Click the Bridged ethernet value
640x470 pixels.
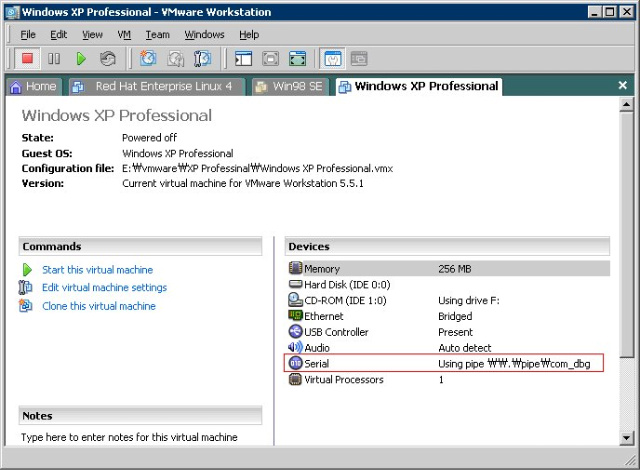[x=455, y=316]
